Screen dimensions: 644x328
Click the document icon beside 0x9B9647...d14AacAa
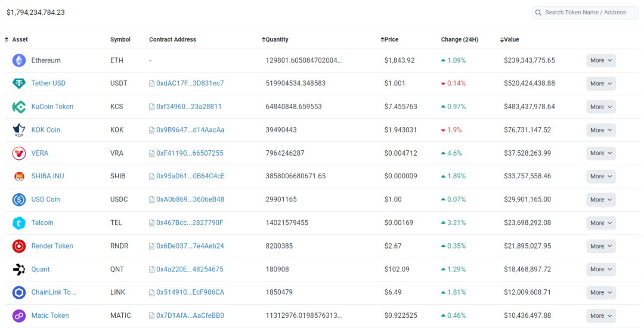(151, 130)
